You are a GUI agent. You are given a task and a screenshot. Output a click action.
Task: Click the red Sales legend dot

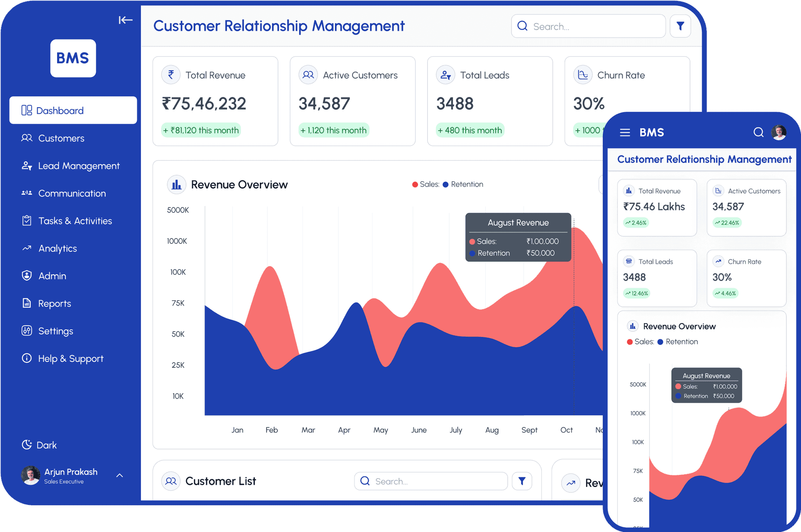point(414,184)
